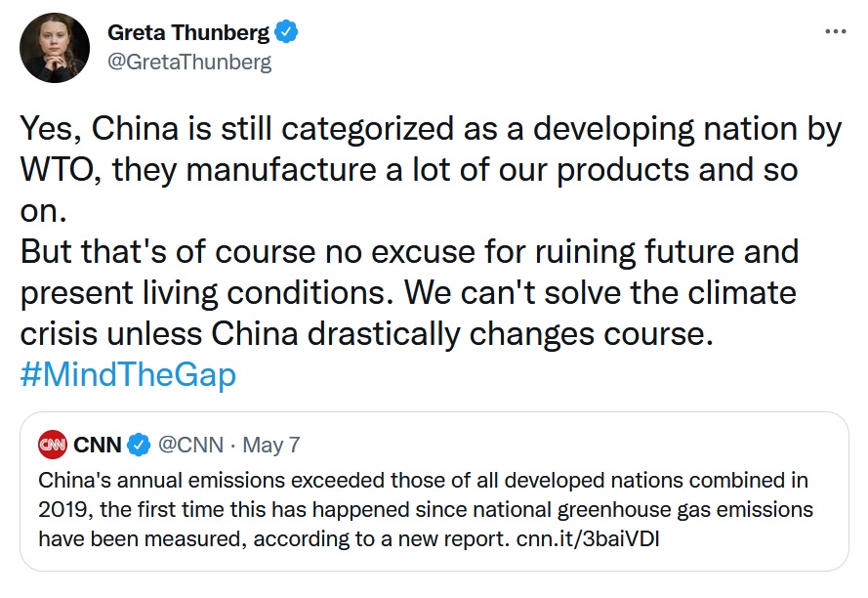Open the cnn.it/3baiVDI link

[588, 538]
